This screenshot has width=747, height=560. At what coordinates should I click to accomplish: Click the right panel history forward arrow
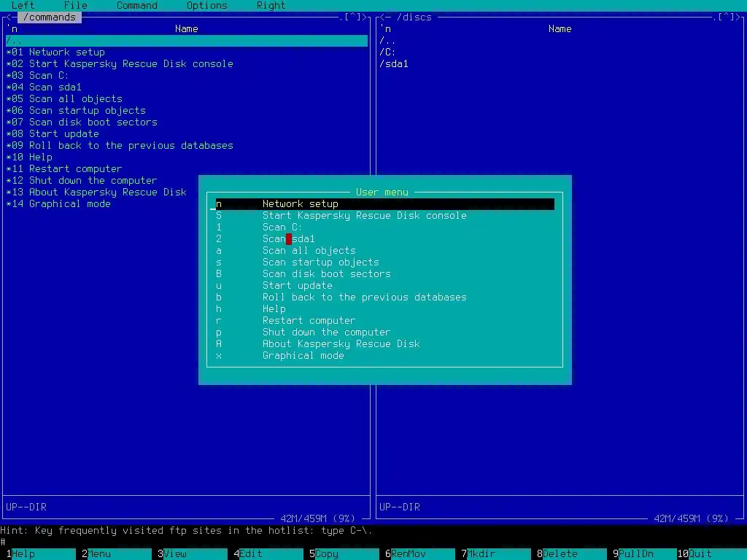pyautogui.click(x=738, y=17)
